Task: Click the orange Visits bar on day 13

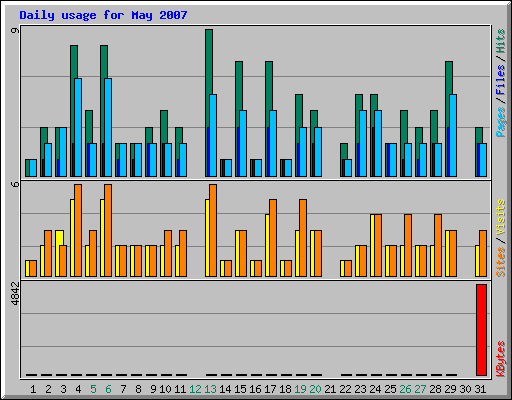Action: tap(213, 230)
